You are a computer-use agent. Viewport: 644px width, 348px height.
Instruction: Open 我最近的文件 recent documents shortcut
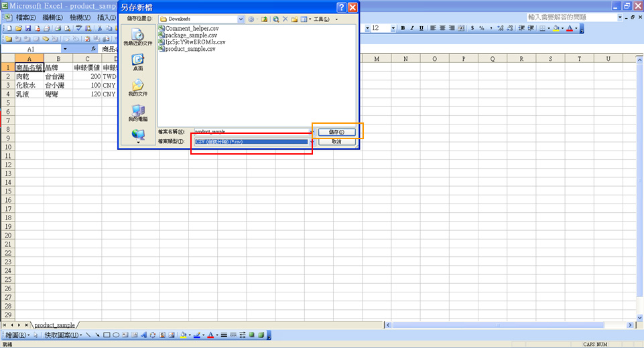coord(138,37)
